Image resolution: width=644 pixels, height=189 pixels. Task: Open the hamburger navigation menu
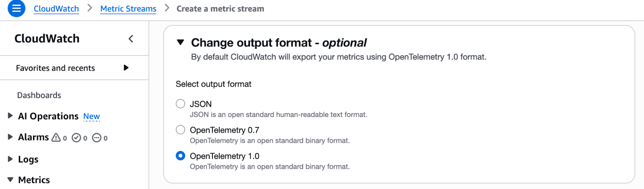click(17, 8)
